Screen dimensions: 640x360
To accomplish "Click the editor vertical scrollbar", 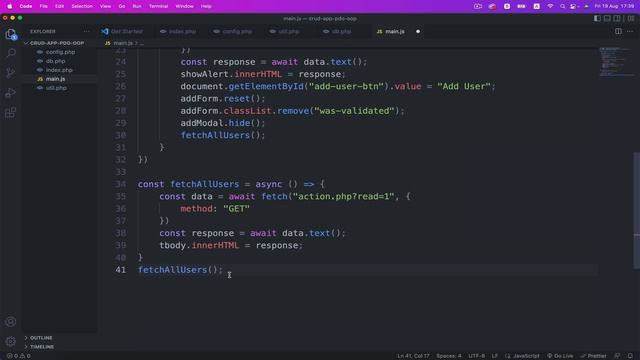I will 636,210.
